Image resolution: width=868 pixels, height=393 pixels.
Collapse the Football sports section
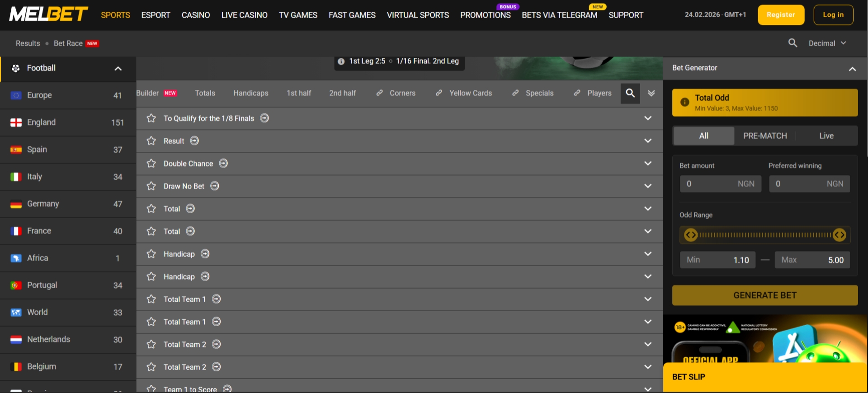point(118,69)
